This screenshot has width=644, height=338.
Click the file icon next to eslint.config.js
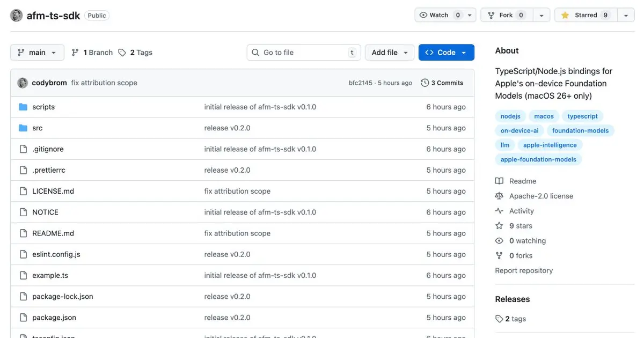(23, 254)
